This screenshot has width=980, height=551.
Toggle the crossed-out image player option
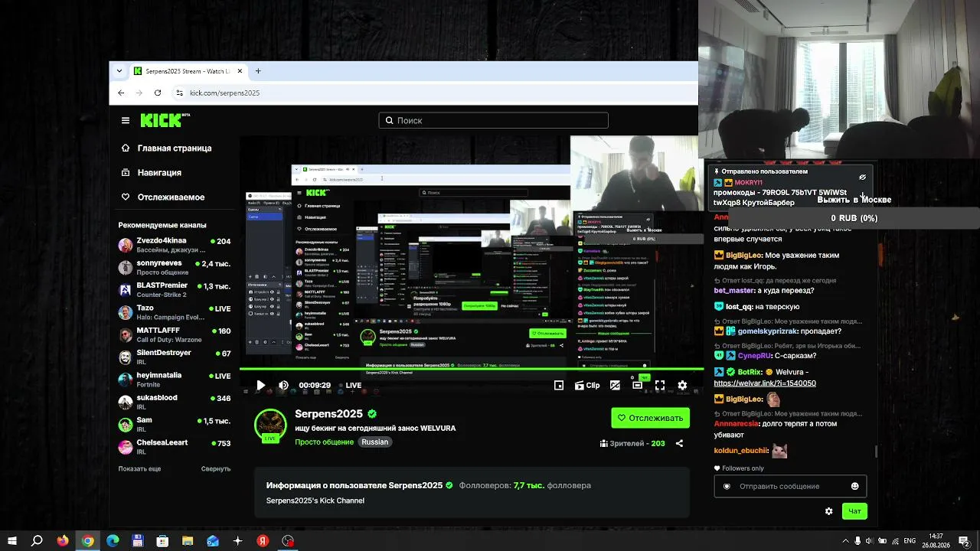point(615,386)
